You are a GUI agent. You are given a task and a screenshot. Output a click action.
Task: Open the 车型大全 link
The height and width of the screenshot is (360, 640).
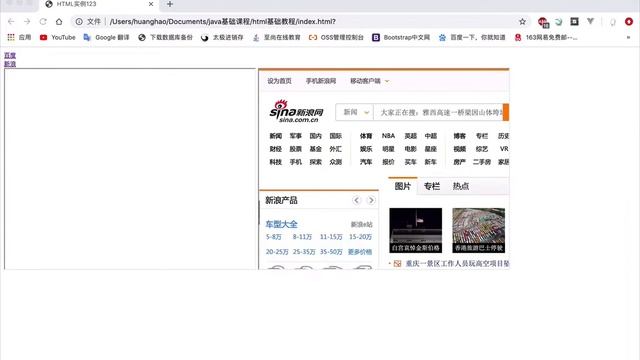tap(282, 224)
